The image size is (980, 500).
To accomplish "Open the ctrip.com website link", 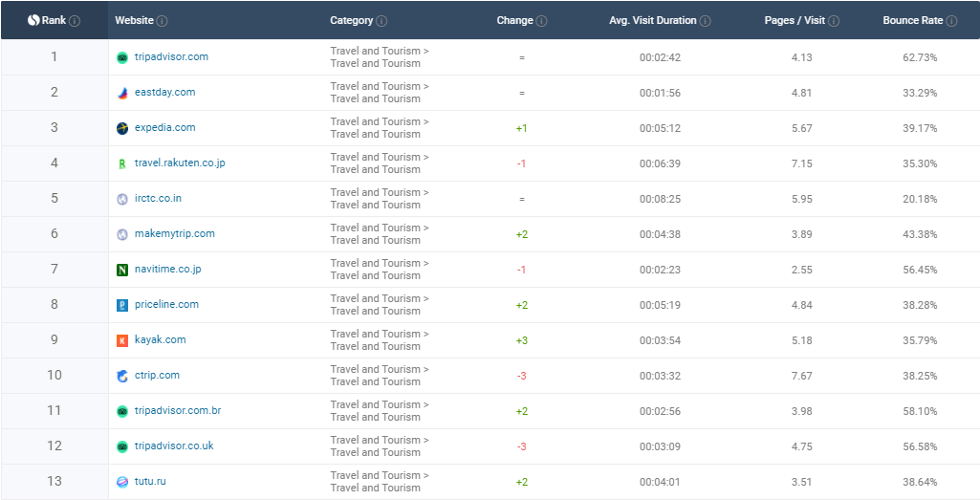I will [x=157, y=376].
